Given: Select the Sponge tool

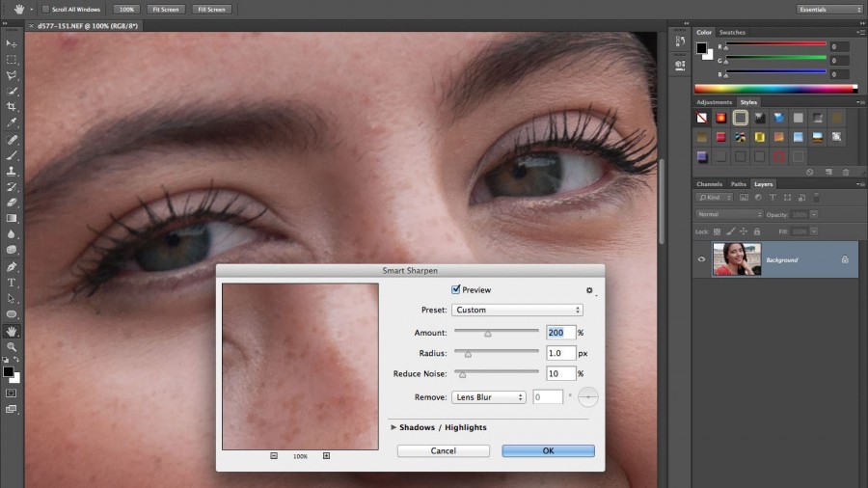Looking at the screenshot, I should 11,250.
